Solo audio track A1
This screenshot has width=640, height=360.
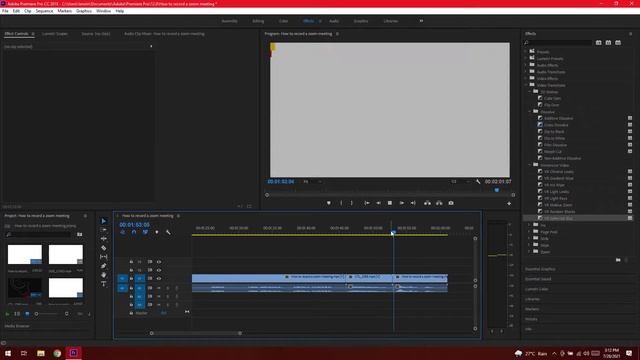pyautogui.click(x=167, y=288)
